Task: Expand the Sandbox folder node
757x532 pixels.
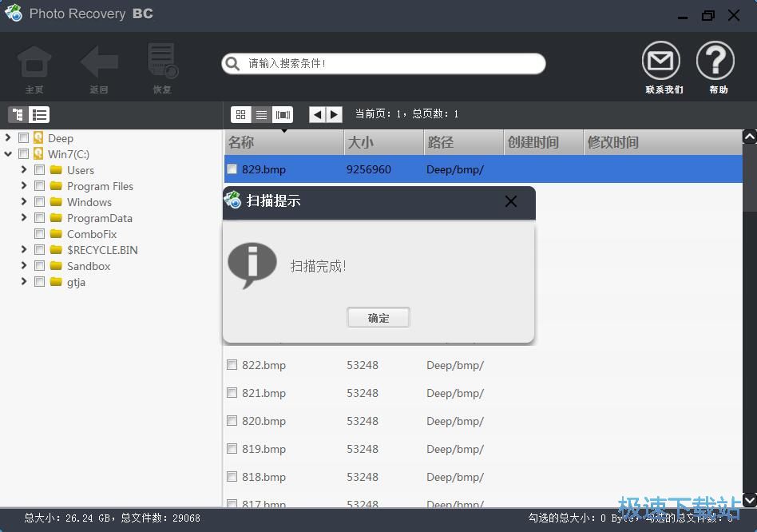Action: 24,265
